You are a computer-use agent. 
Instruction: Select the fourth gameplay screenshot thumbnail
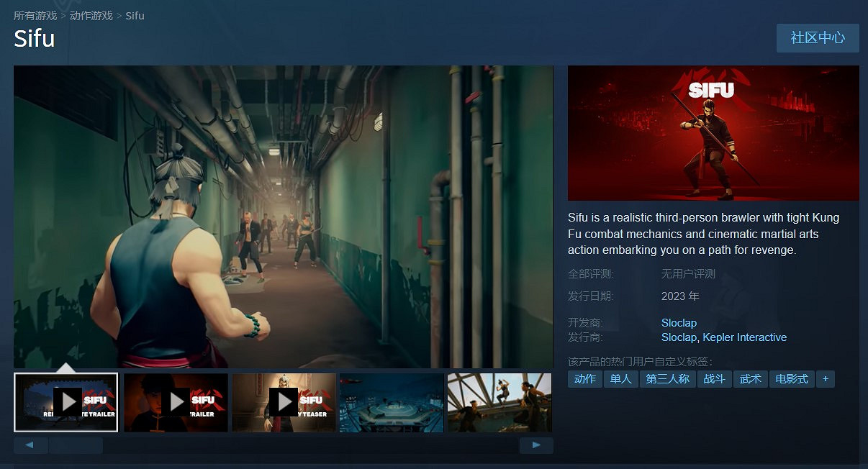[x=391, y=402]
